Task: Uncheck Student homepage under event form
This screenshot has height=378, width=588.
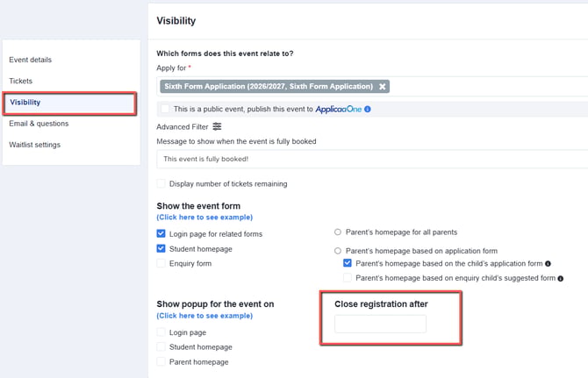Action: [161, 248]
